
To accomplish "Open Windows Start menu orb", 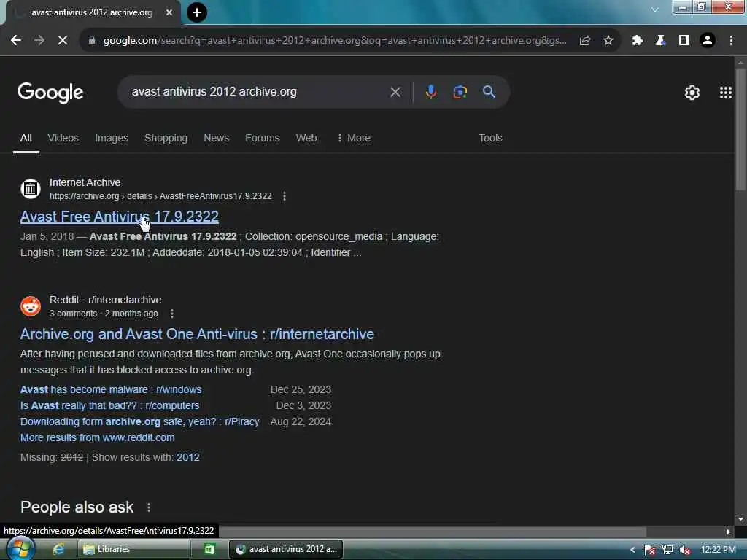I will (x=20, y=548).
